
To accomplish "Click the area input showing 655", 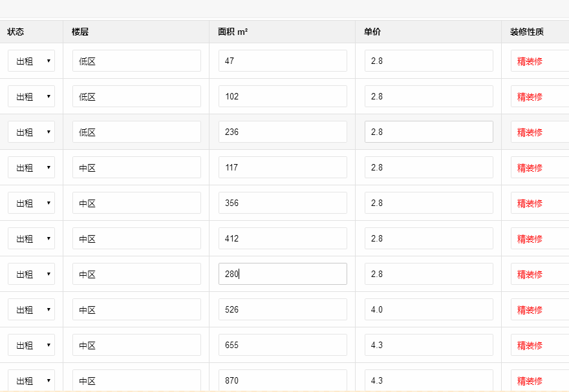I will point(283,345).
